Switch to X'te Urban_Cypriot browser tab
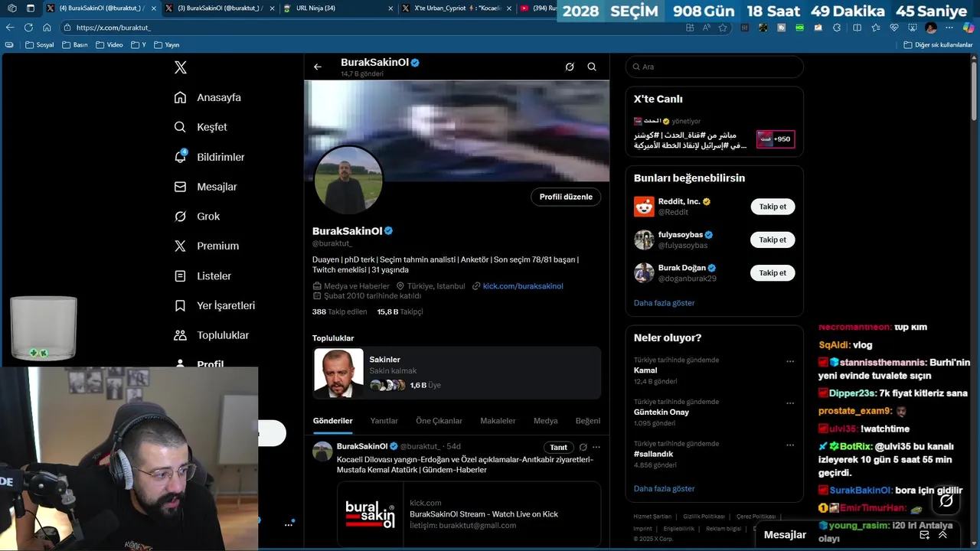This screenshot has height=551, width=980. click(x=456, y=8)
